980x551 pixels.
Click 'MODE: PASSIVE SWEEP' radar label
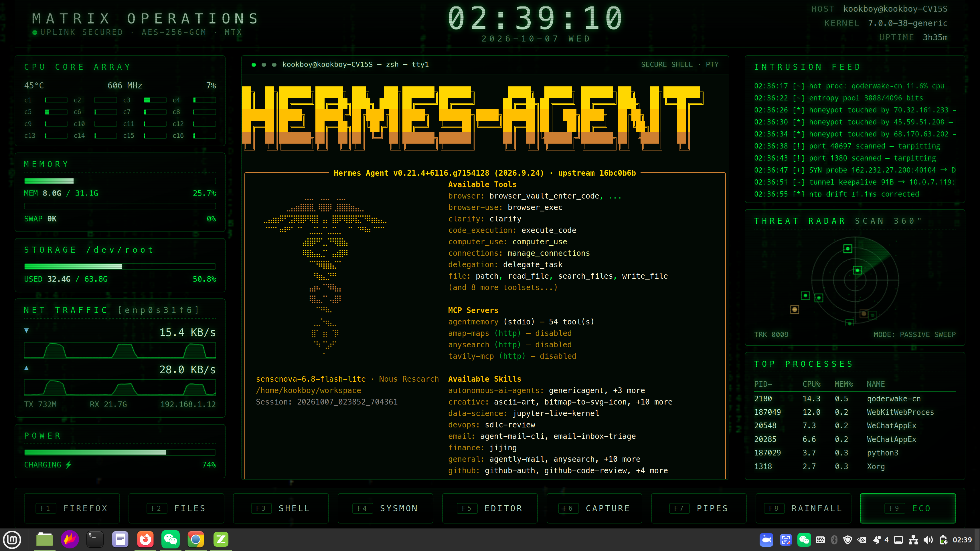coord(914,335)
